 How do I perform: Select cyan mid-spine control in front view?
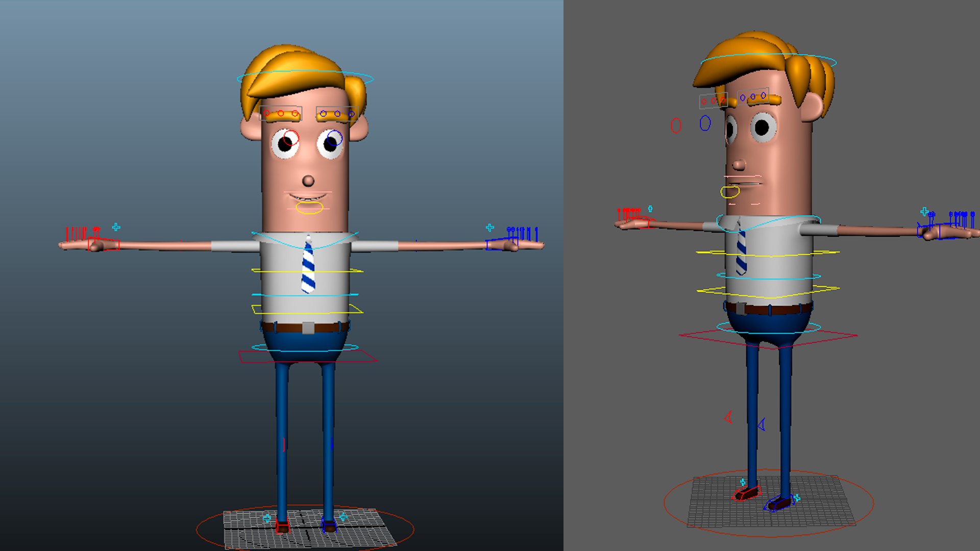(x=305, y=295)
